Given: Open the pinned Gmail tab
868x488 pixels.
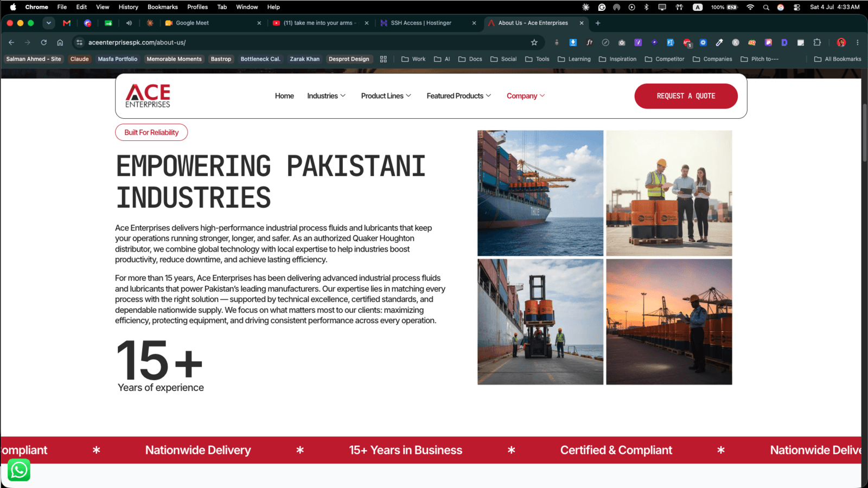Looking at the screenshot, I should coord(67,23).
